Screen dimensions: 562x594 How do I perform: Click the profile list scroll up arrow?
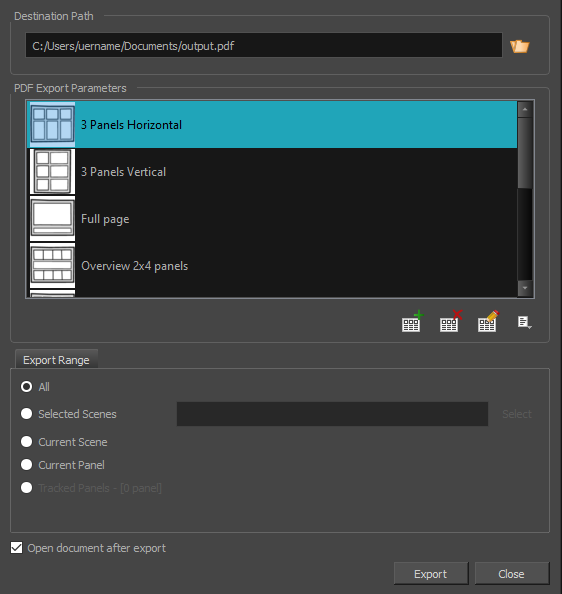pos(525,109)
